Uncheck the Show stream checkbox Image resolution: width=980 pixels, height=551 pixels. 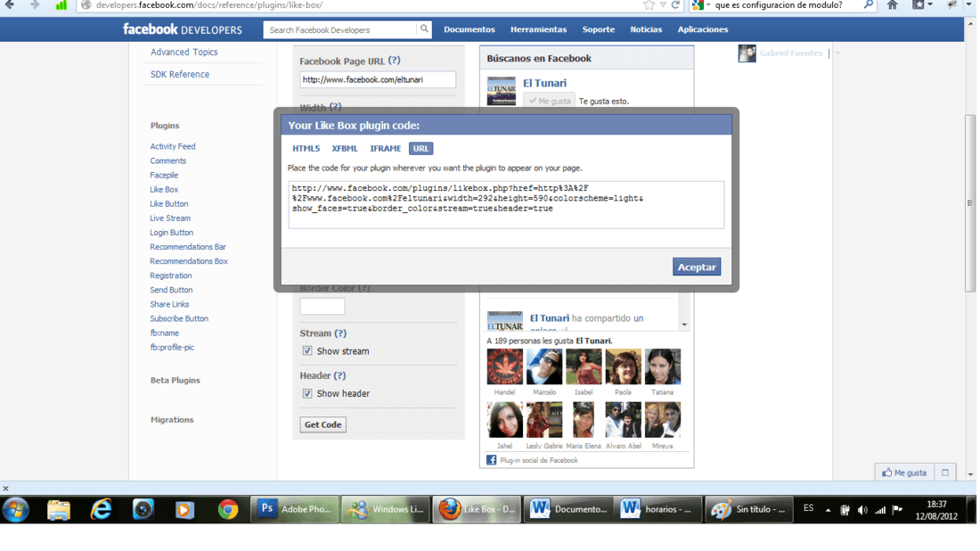tap(306, 351)
